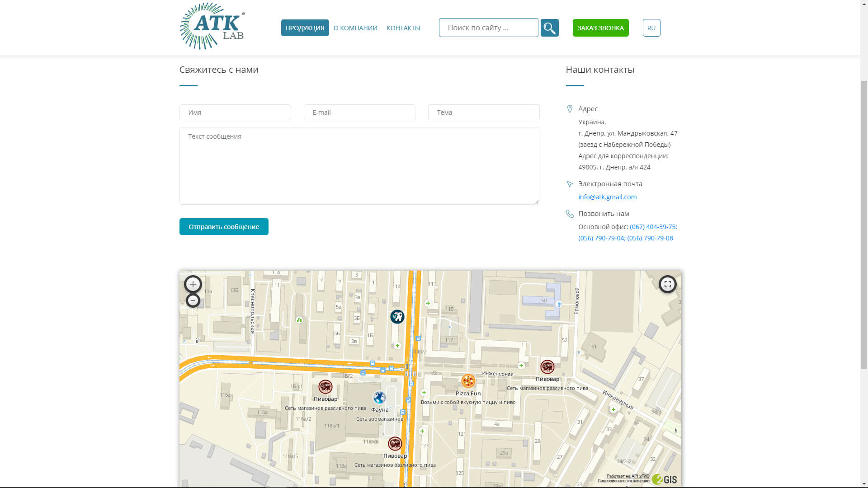Focus the Имя input field
This screenshot has height=488, width=868.
pyautogui.click(x=235, y=113)
